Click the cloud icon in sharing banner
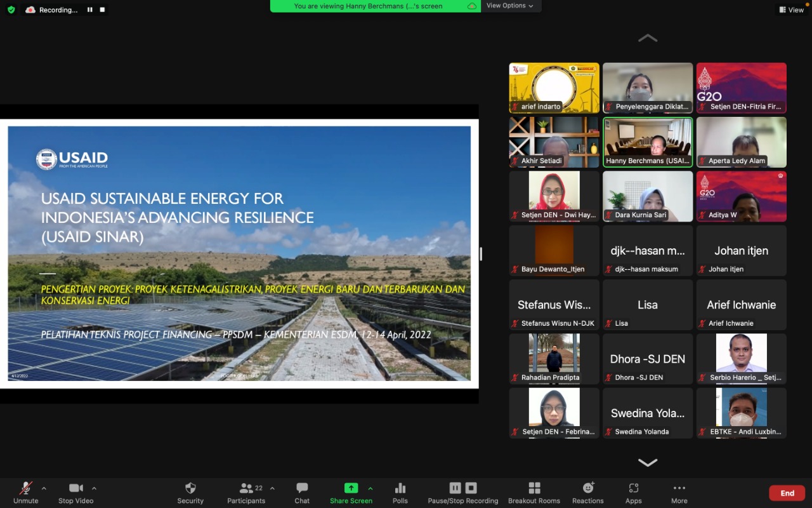The image size is (812, 508). (x=472, y=6)
